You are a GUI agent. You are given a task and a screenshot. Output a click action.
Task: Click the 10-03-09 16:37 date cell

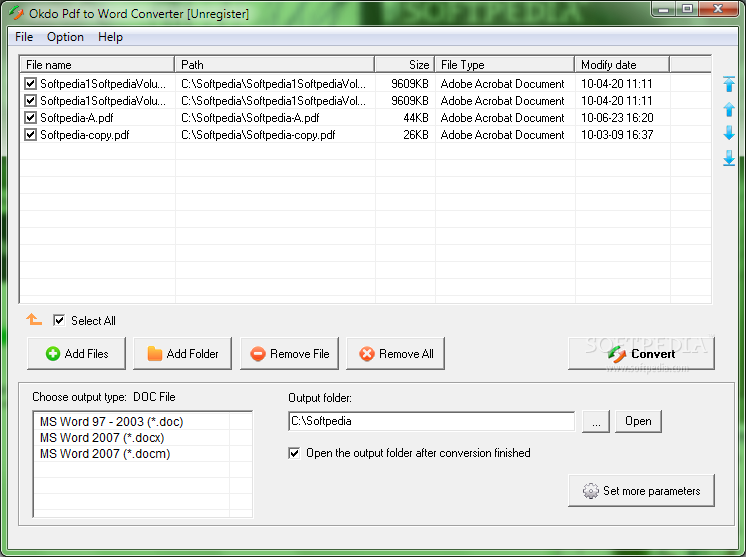pos(617,135)
